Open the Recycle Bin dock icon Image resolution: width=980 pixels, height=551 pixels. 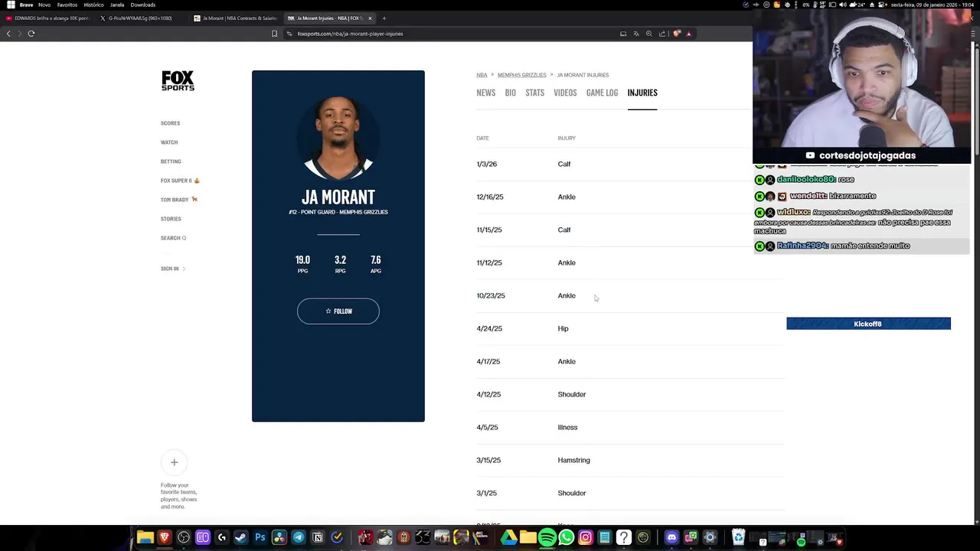point(738,538)
